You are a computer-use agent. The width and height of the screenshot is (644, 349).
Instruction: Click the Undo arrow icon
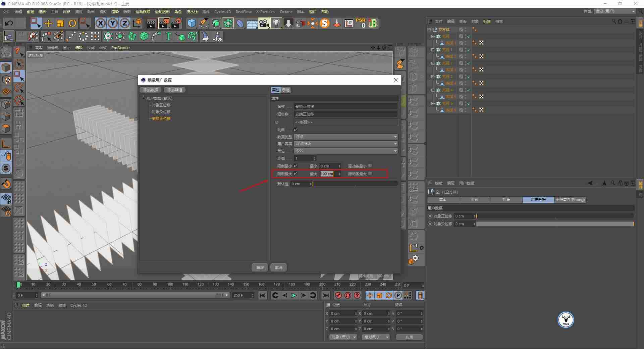[x=9, y=23]
